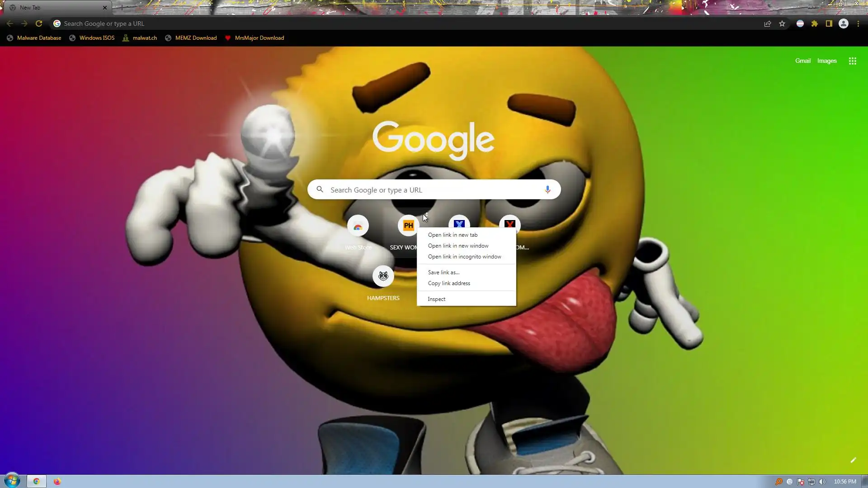Toggle the browser side panel
The height and width of the screenshot is (488, 868).
tap(829, 23)
